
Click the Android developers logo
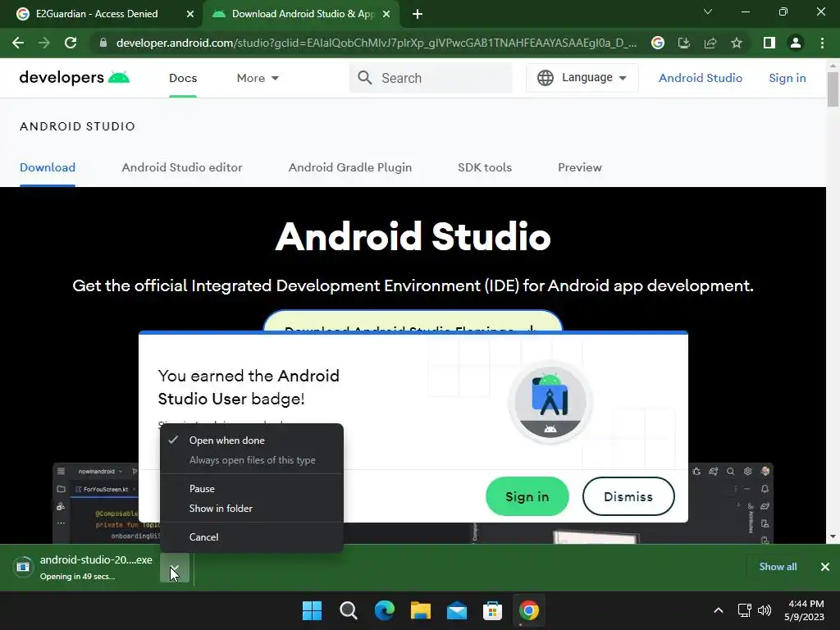pos(75,78)
